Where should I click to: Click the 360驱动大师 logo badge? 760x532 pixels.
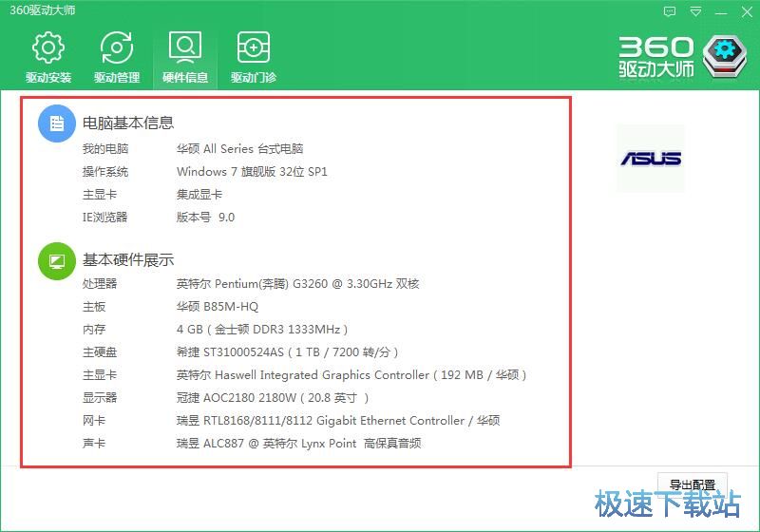point(725,56)
